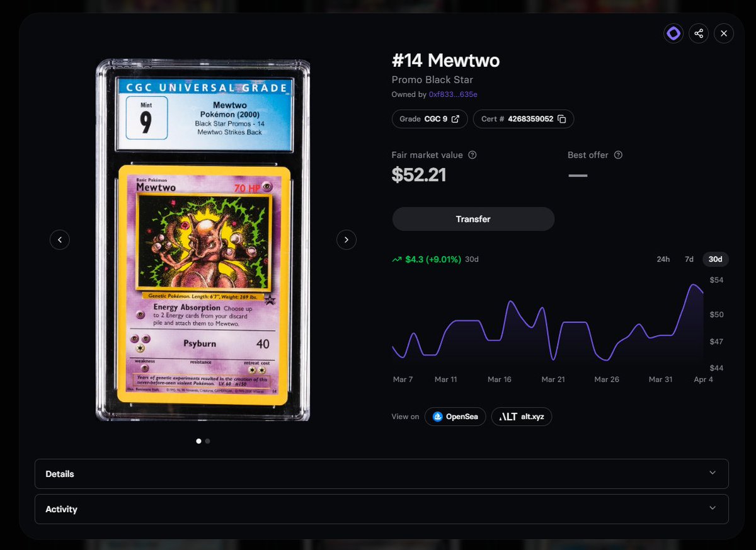Click the #14 Mewtwo title
This screenshot has width=756, height=550.
445,60
